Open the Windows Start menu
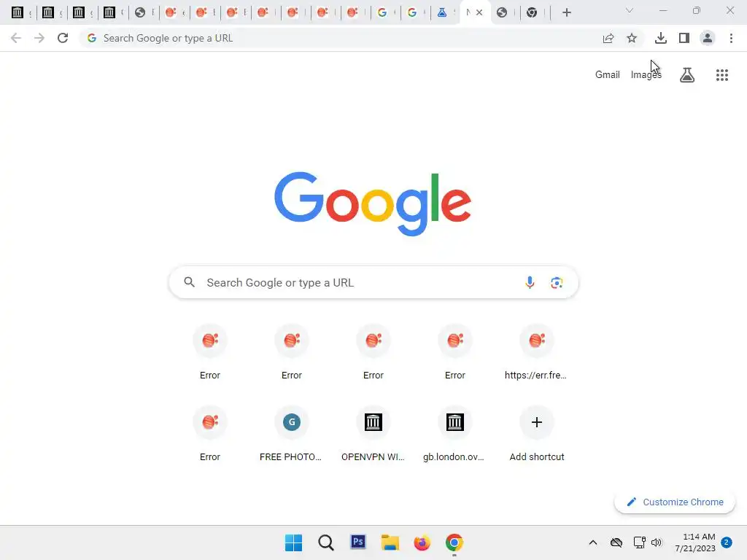This screenshot has width=747, height=560. click(x=293, y=542)
